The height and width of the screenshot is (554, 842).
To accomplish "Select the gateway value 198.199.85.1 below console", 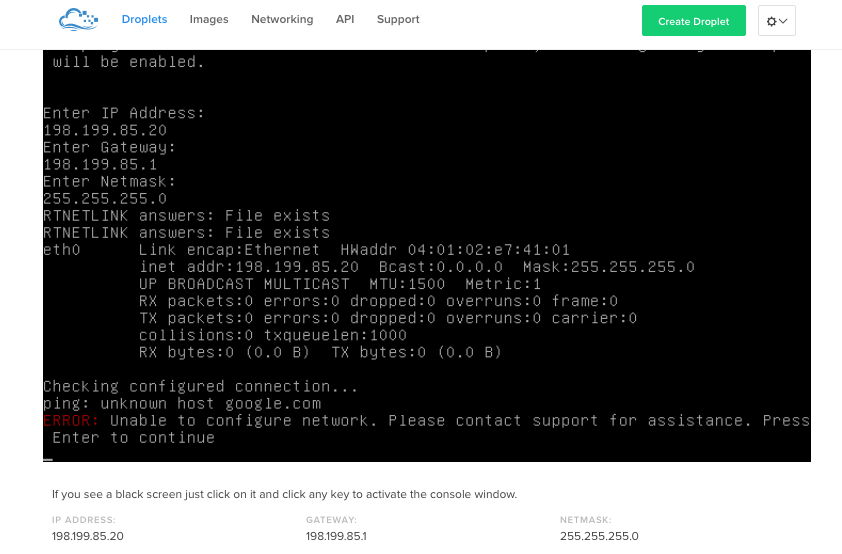I will [x=336, y=536].
